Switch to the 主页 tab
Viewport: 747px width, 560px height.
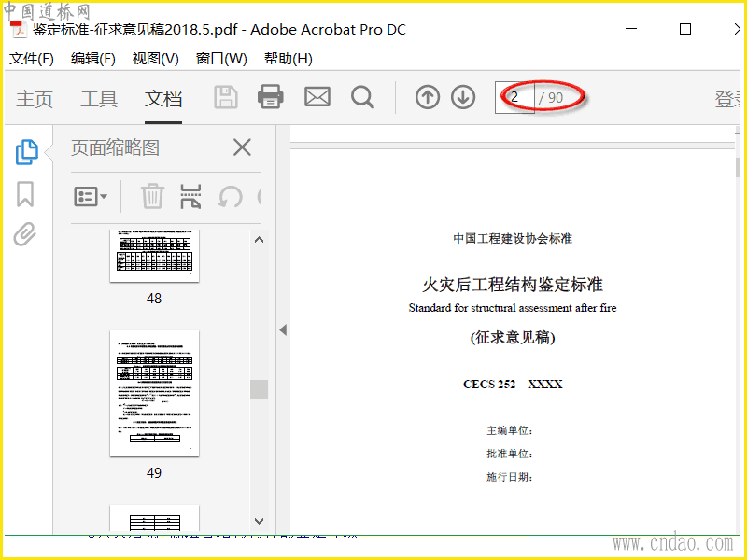35,99
